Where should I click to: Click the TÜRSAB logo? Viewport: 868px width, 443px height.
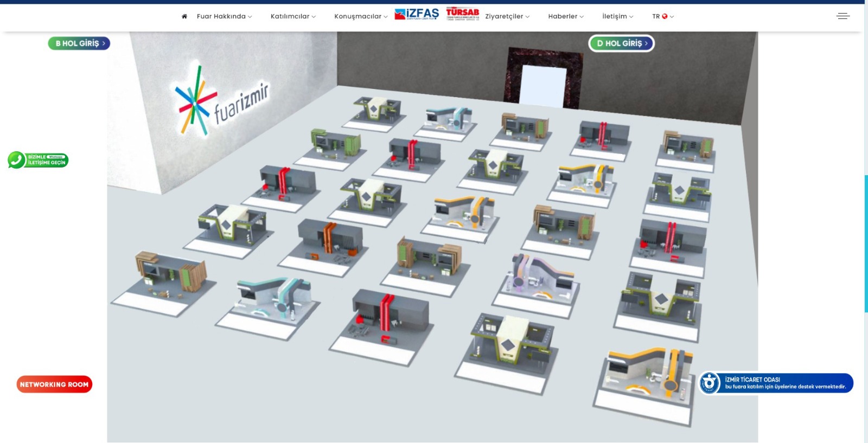point(463,14)
